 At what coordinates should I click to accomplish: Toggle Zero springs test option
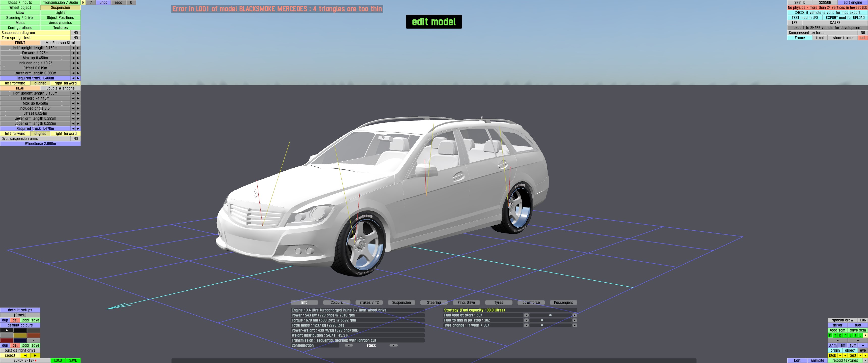tap(75, 38)
